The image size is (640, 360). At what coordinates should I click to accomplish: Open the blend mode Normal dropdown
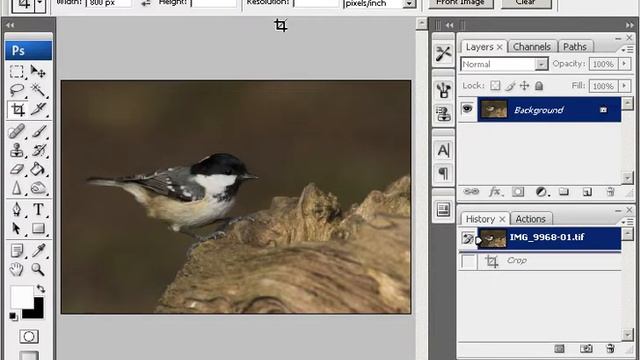tap(541, 64)
